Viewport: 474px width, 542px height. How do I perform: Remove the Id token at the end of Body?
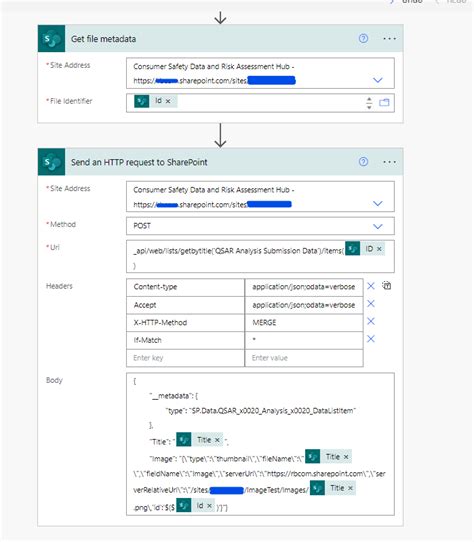209,506
